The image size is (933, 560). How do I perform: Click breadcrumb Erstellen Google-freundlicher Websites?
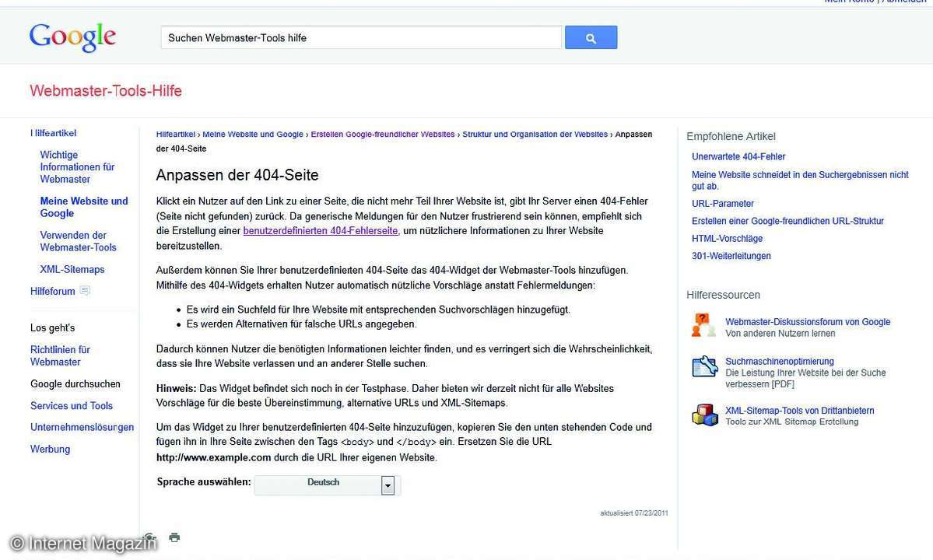click(383, 135)
